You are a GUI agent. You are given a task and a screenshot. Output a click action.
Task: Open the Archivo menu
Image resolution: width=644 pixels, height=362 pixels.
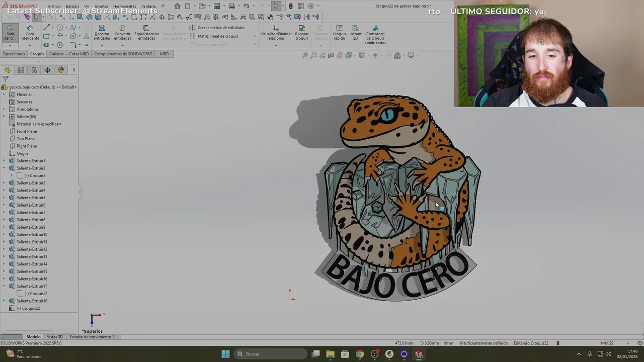tap(54, 7)
